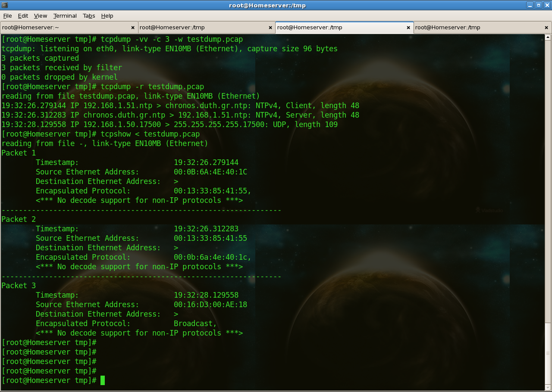Click the 'Packet 2' heading

pos(19,219)
